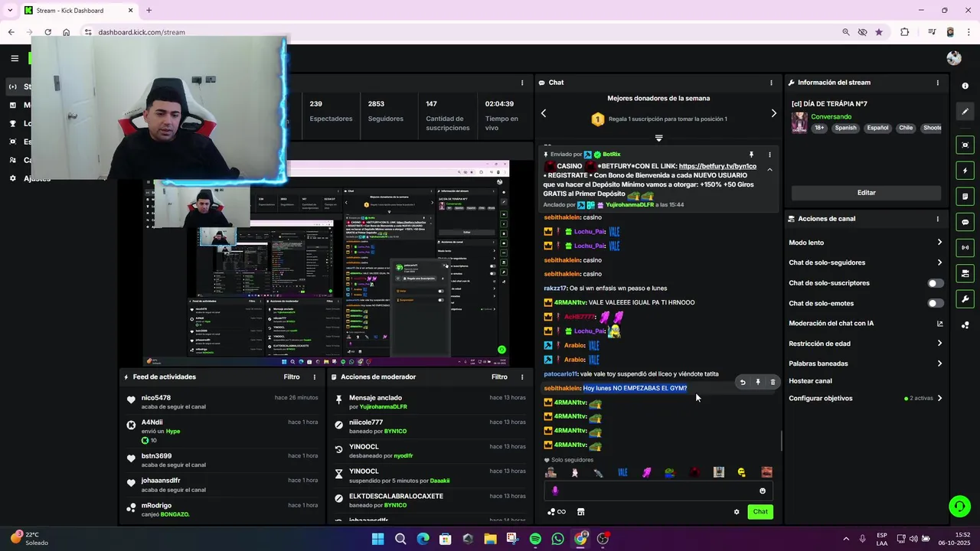This screenshot has height=551, width=980.
Task: Open Filtro dropdown in Acciones de moderador
Action: point(499,377)
